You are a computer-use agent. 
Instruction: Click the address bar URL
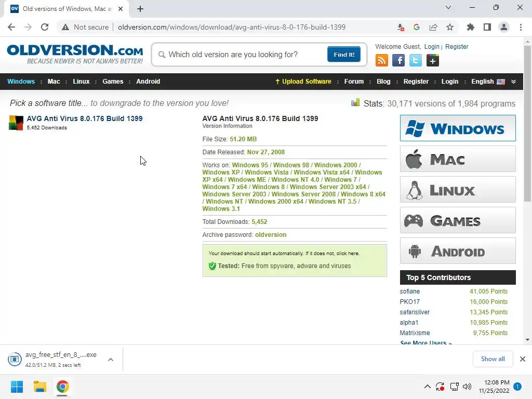point(231,27)
